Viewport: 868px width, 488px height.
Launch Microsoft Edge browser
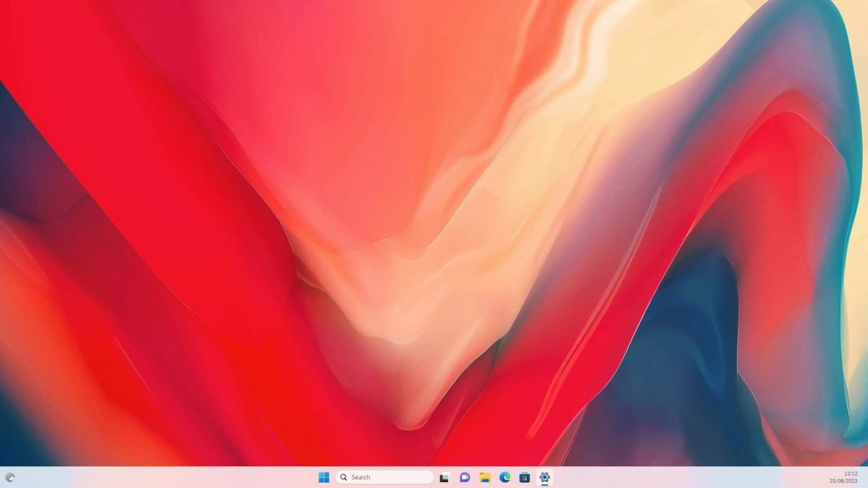pyautogui.click(x=505, y=477)
